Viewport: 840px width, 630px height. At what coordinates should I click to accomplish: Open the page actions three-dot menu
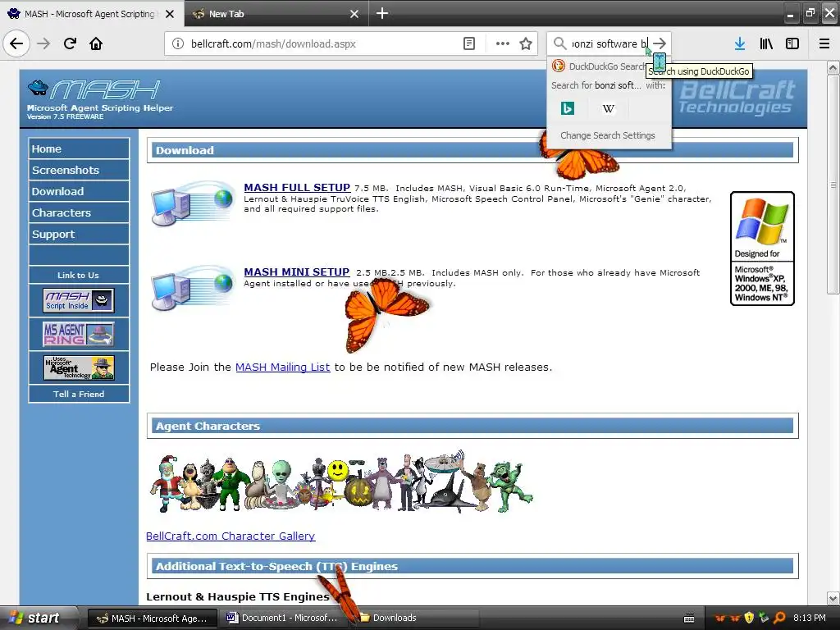coord(503,43)
